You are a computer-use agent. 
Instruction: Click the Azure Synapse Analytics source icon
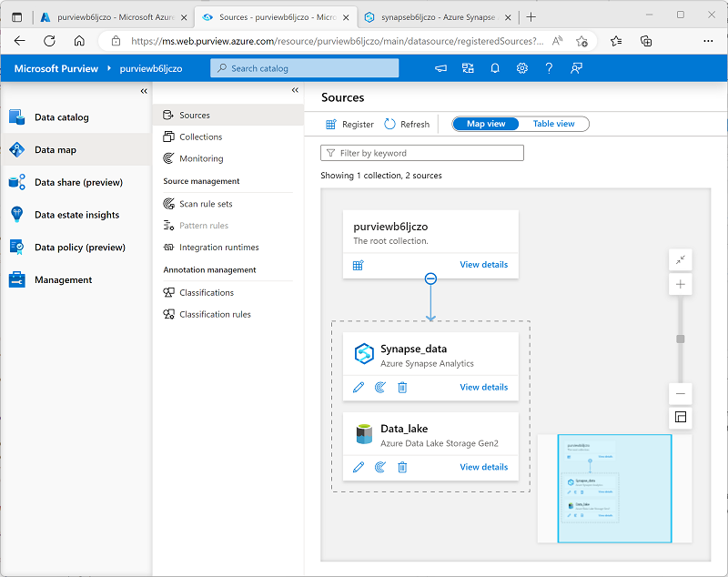364,354
